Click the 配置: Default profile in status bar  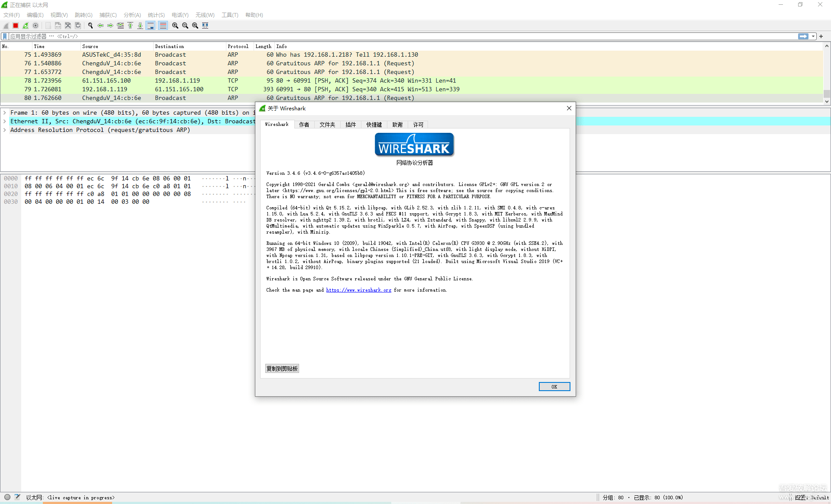click(812, 498)
